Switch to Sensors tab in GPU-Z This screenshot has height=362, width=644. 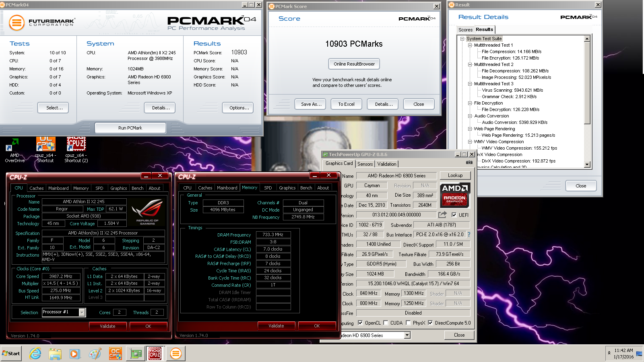[365, 164]
